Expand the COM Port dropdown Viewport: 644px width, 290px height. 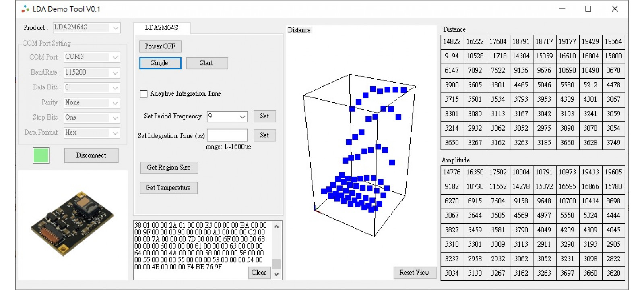(115, 57)
